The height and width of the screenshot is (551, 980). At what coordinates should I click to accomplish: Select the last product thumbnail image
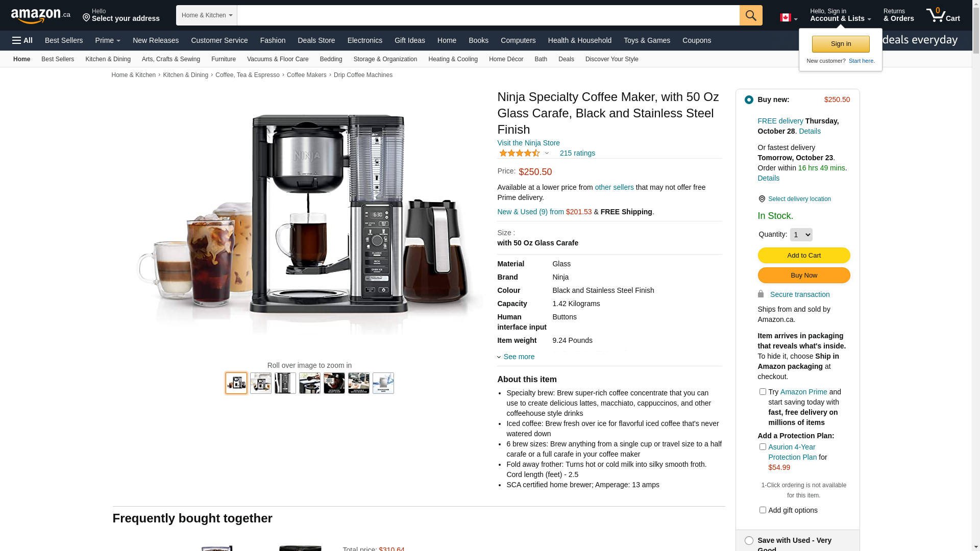pos(383,383)
